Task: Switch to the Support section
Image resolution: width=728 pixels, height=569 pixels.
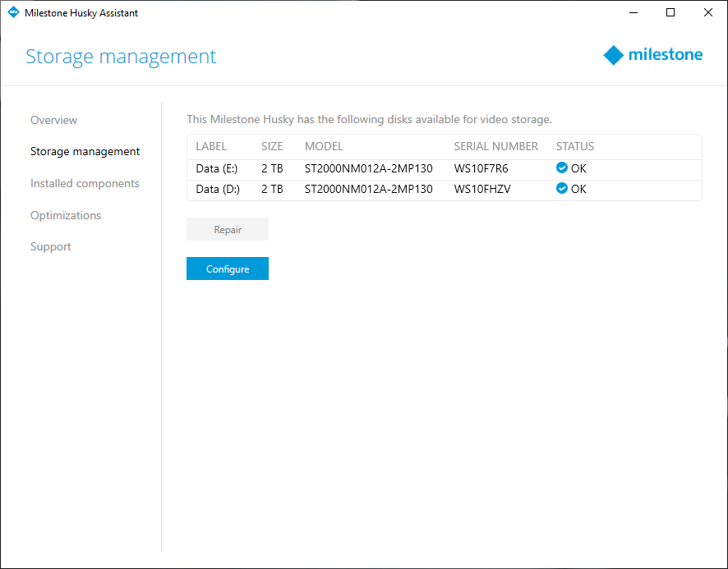Action: (51, 247)
